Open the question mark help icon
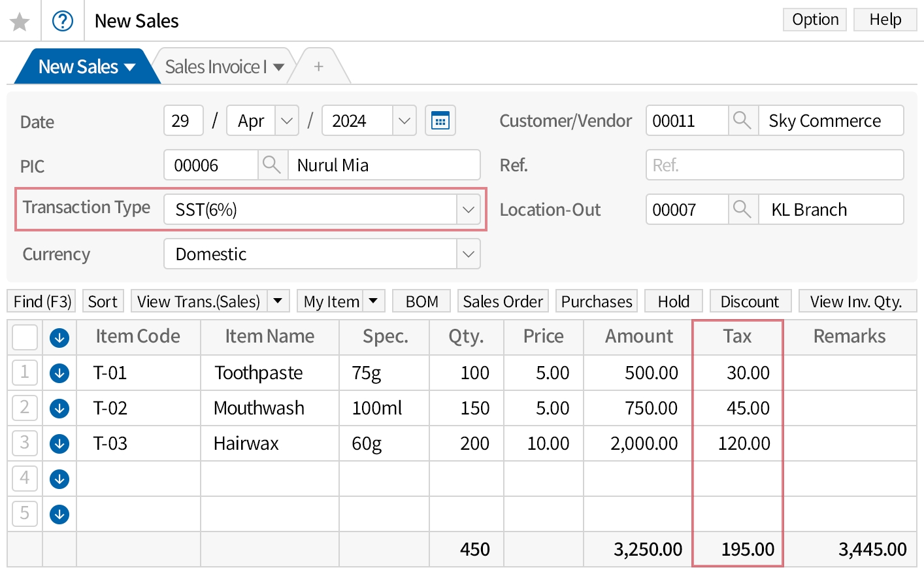The image size is (924, 574). click(x=63, y=22)
